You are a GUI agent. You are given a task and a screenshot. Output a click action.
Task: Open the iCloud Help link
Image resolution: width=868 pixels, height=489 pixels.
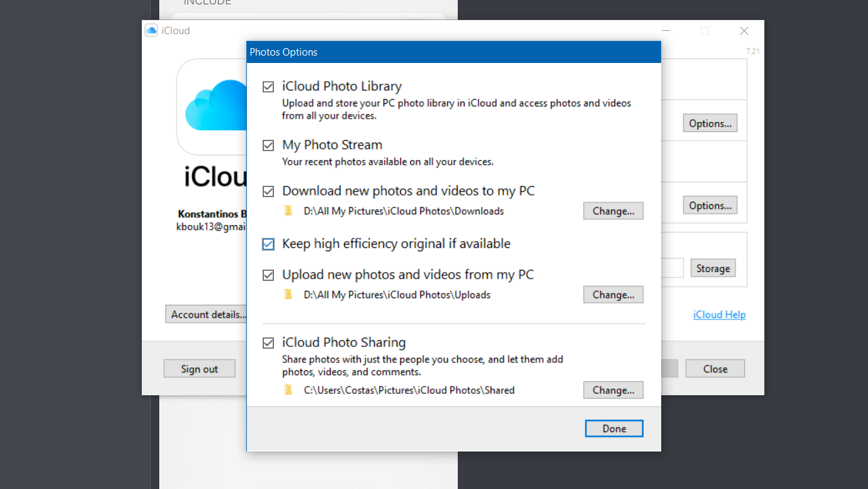coord(719,314)
